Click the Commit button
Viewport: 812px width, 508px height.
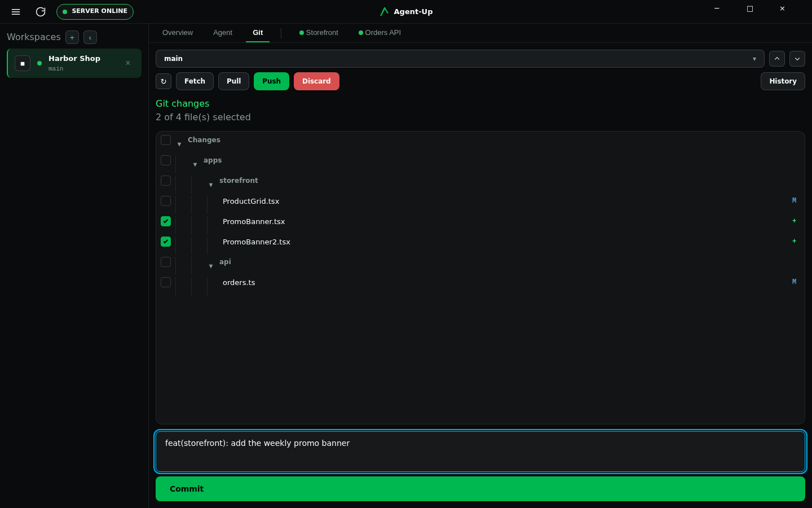coord(480,489)
